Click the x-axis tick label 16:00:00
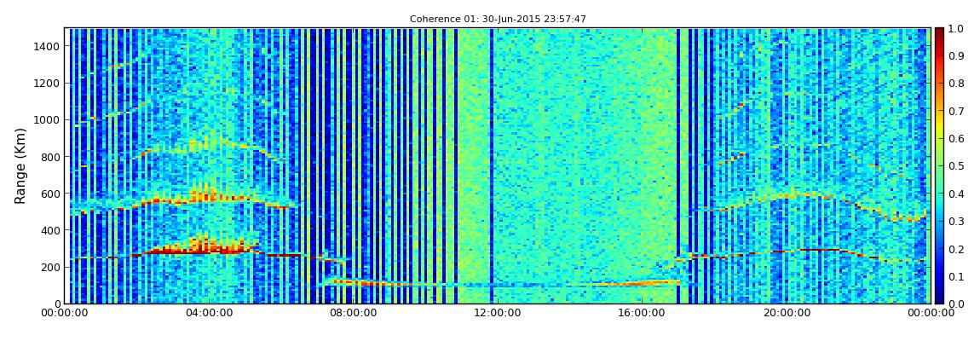980x347 pixels. (x=642, y=313)
